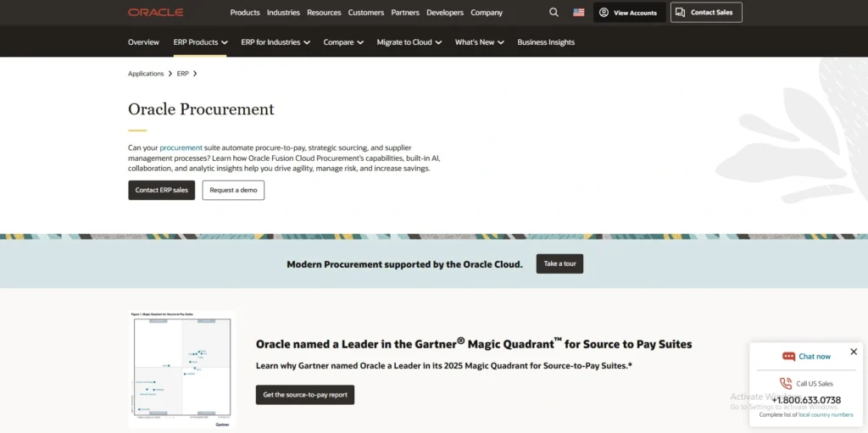Go to the Overview tab
Image resolution: width=868 pixels, height=433 pixels.
click(143, 42)
